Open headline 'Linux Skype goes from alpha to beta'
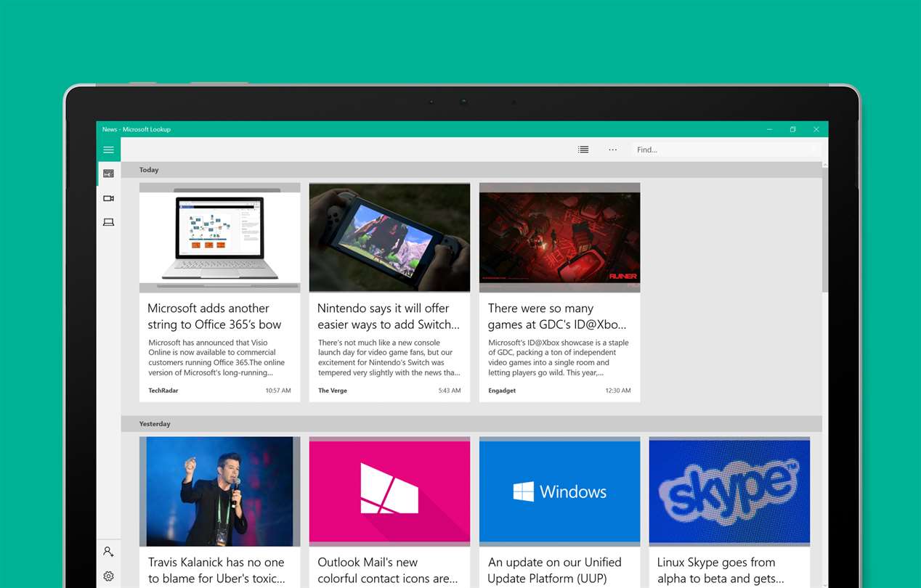The width and height of the screenshot is (921, 588). coord(721,571)
